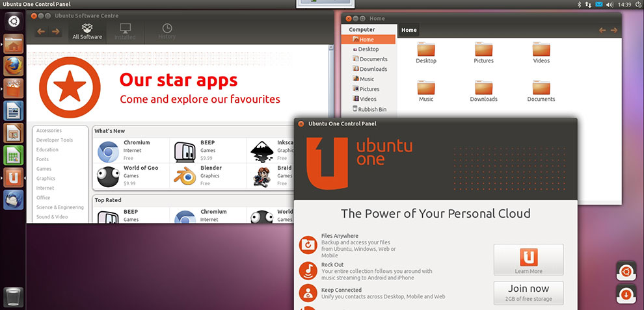Select the Downloads folder icon in Home

(x=483, y=91)
